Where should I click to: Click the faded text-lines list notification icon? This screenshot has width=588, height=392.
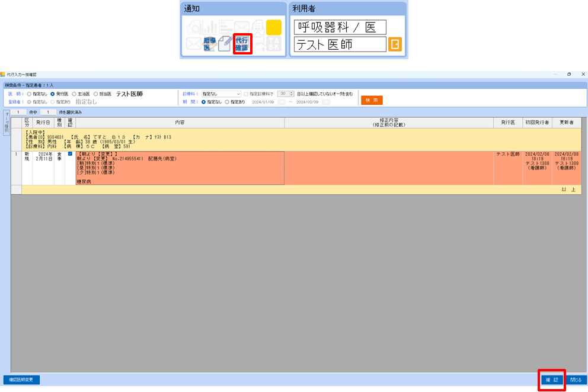[226, 27]
